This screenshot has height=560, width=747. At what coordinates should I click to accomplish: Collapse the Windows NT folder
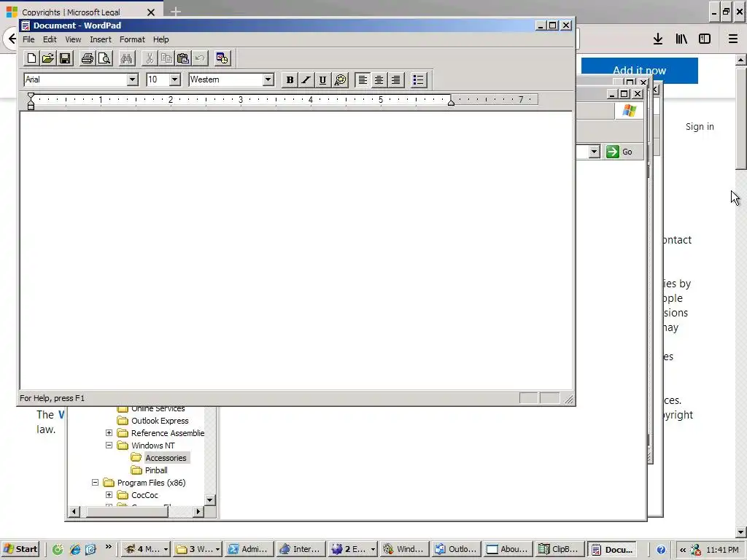point(109,446)
